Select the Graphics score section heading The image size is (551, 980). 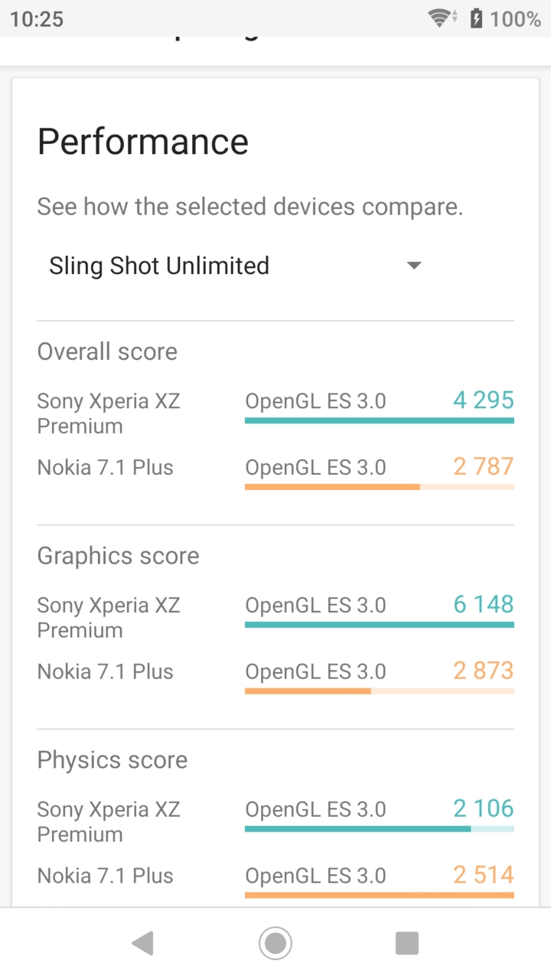pyautogui.click(x=118, y=556)
